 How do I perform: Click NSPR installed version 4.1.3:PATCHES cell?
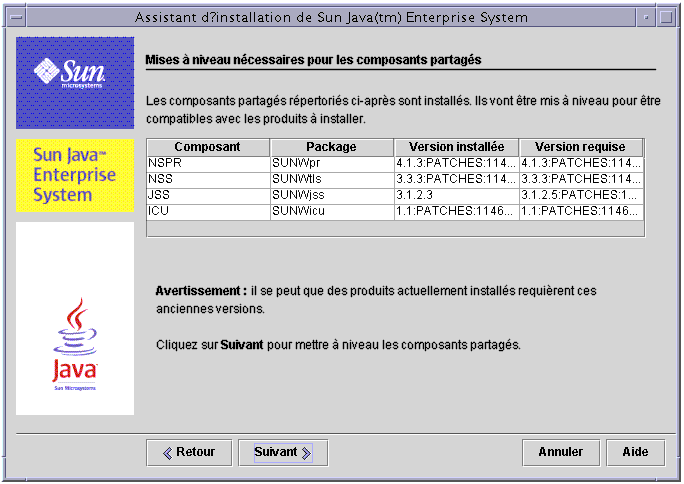(x=457, y=164)
